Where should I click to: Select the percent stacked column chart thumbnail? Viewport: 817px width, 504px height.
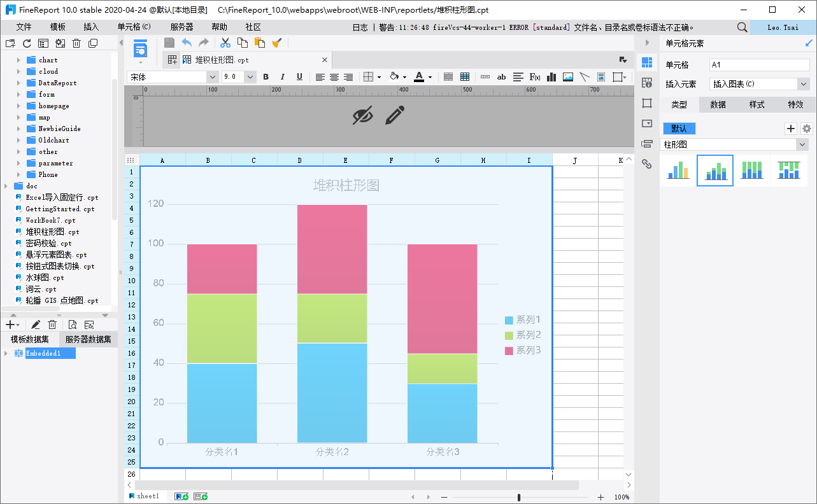click(x=752, y=171)
